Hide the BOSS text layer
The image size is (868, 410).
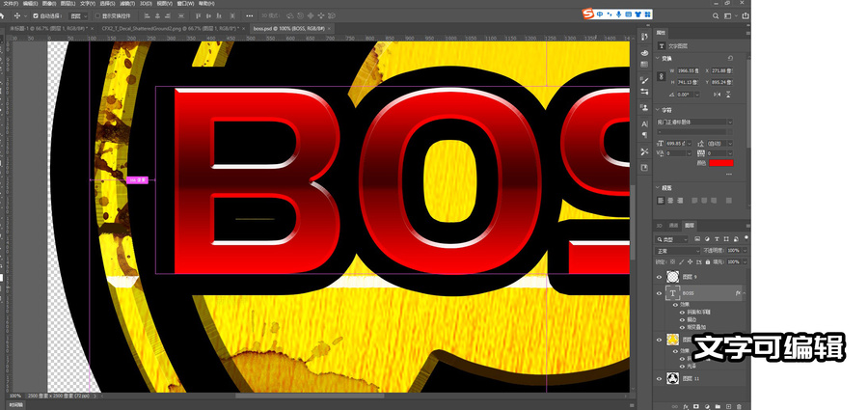[659, 293]
